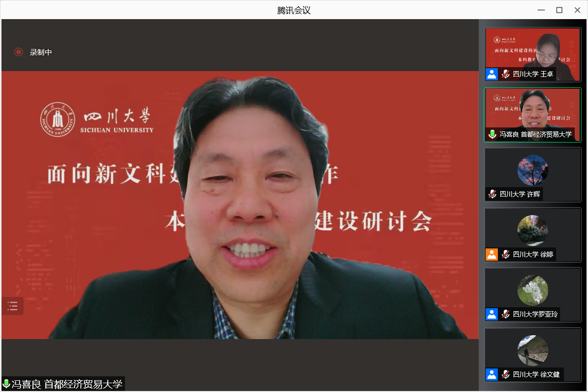Click 徐文健's mountain avatar picture

533,350
